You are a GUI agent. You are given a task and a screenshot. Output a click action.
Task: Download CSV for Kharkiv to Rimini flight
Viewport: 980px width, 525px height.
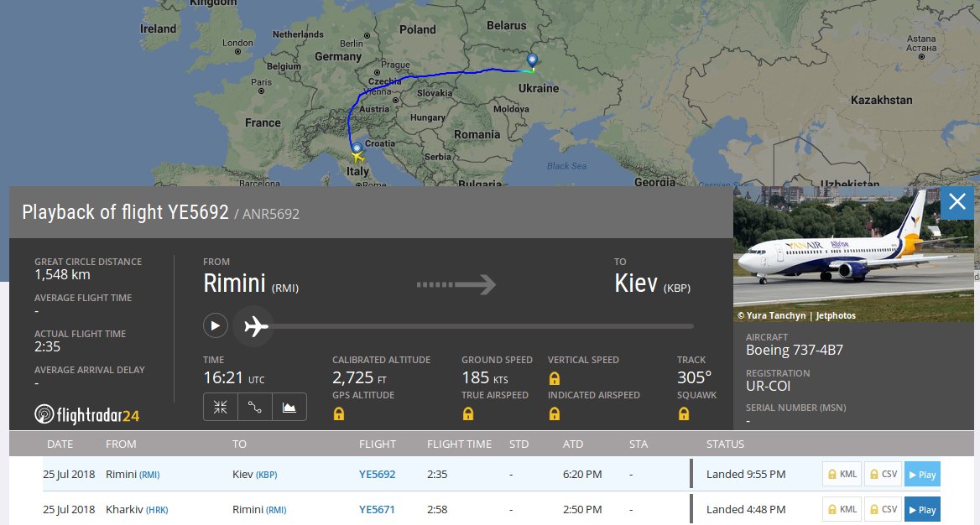click(882, 509)
